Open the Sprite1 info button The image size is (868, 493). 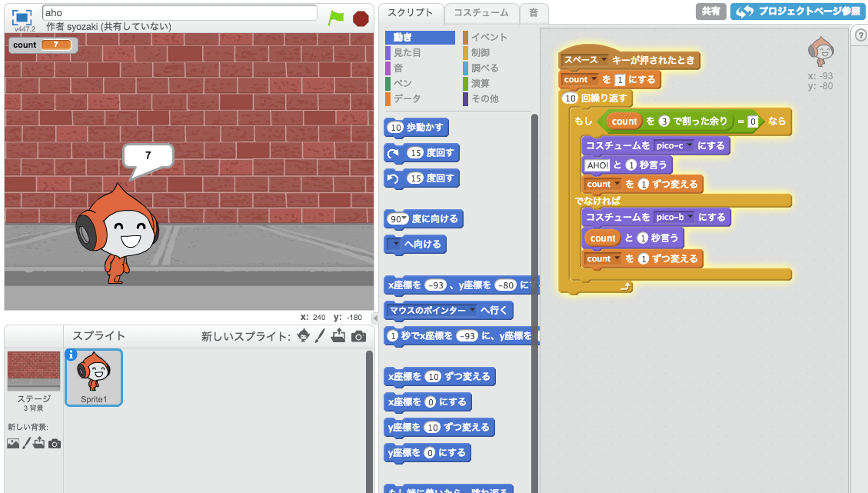[71, 355]
